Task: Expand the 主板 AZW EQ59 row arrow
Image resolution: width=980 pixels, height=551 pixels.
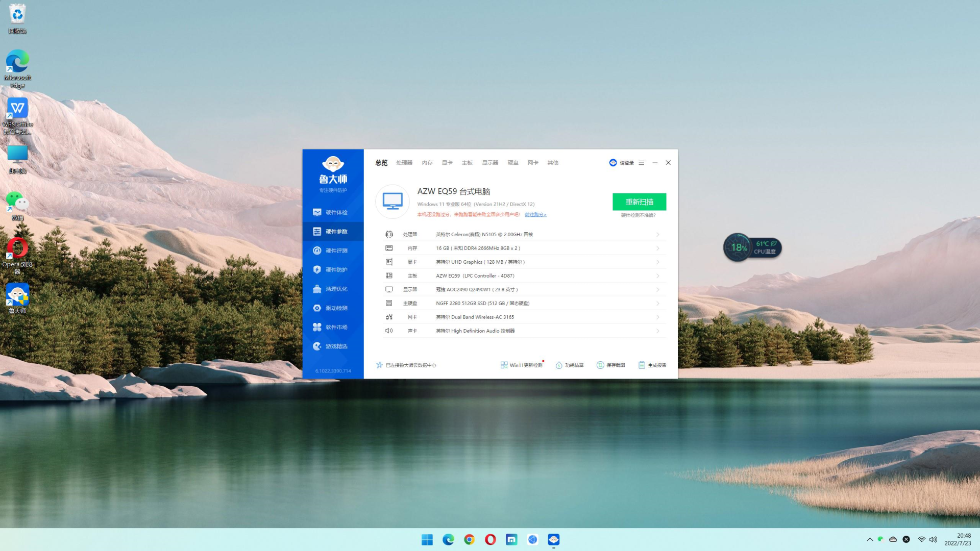Action: tap(658, 276)
